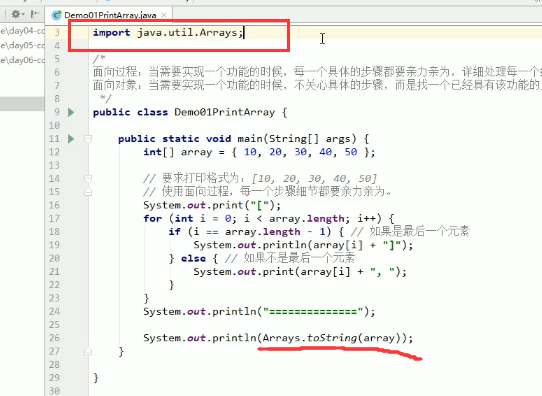Select the day05 project tree entry

[22, 45]
